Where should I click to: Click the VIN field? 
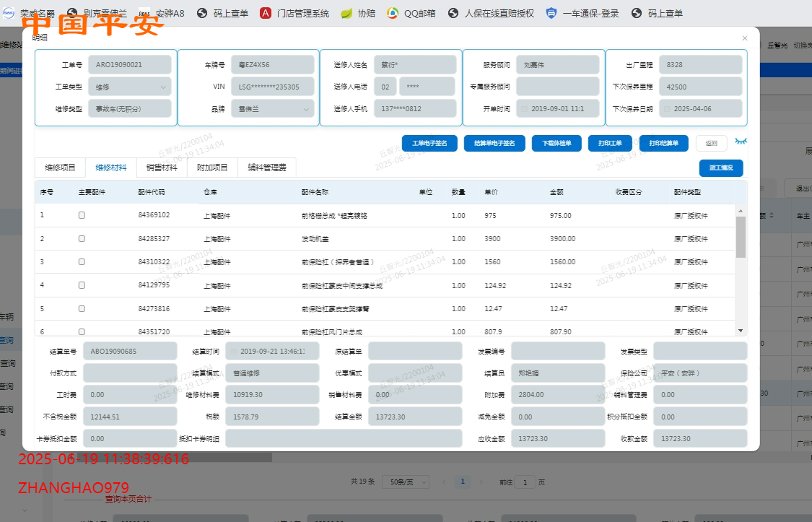[x=272, y=87]
